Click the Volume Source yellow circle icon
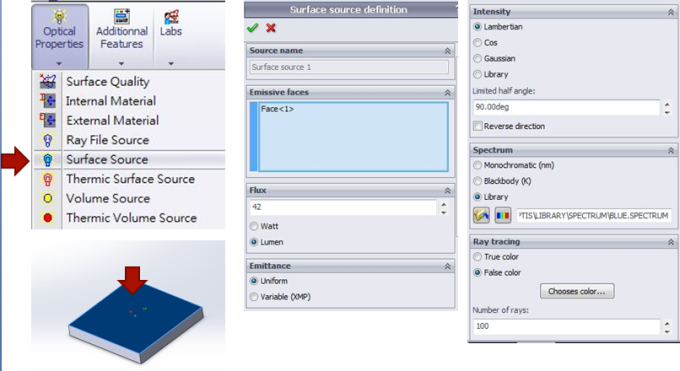Screen dimensions: 680x371 click(x=48, y=198)
